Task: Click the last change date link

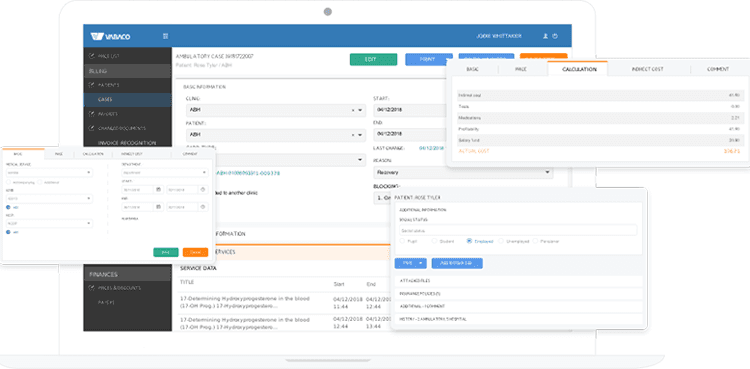Action: [431, 148]
